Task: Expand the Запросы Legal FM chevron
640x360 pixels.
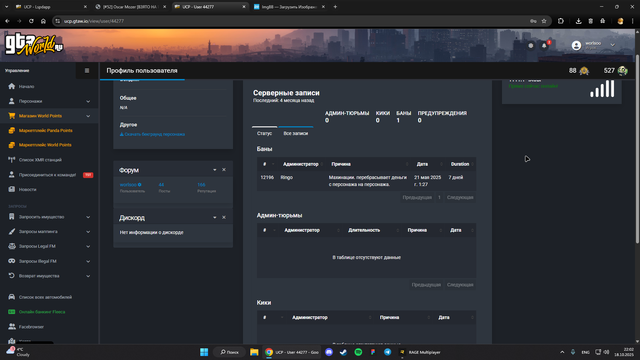Action: point(88,247)
